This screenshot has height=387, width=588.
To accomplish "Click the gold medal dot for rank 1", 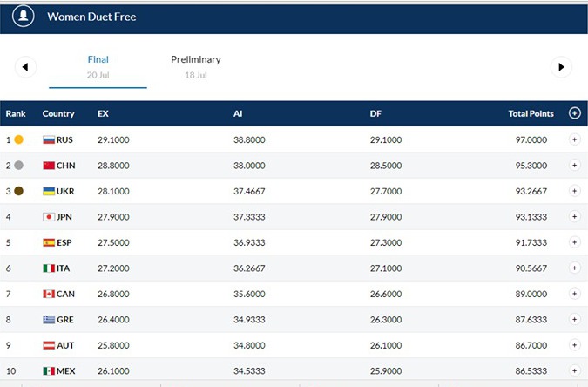I will [x=19, y=139].
